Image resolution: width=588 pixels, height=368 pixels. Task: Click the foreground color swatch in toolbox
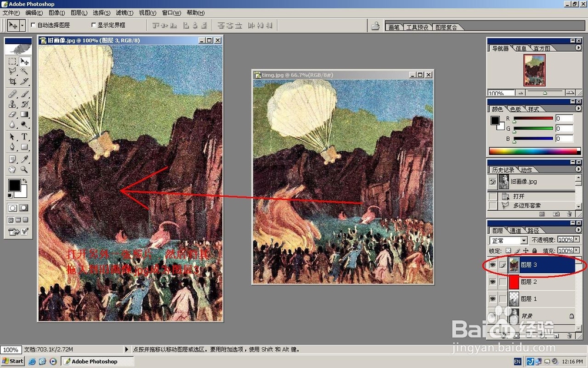(x=14, y=185)
